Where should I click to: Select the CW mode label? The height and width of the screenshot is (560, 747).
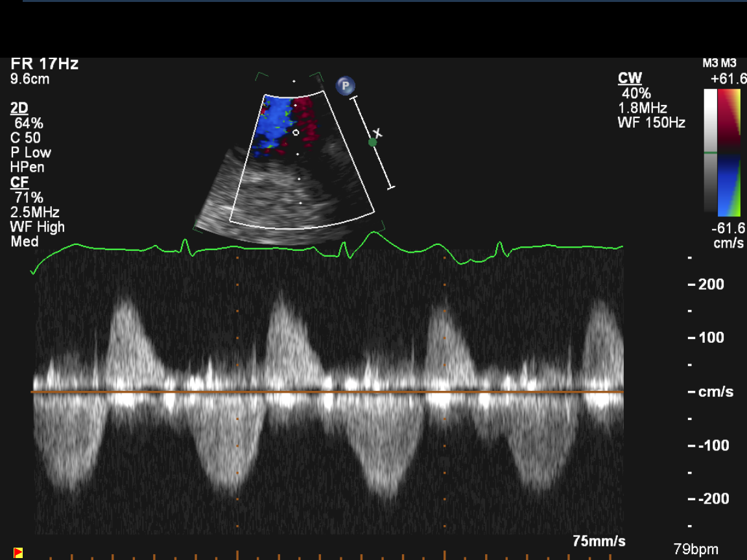[x=629, y=78]
